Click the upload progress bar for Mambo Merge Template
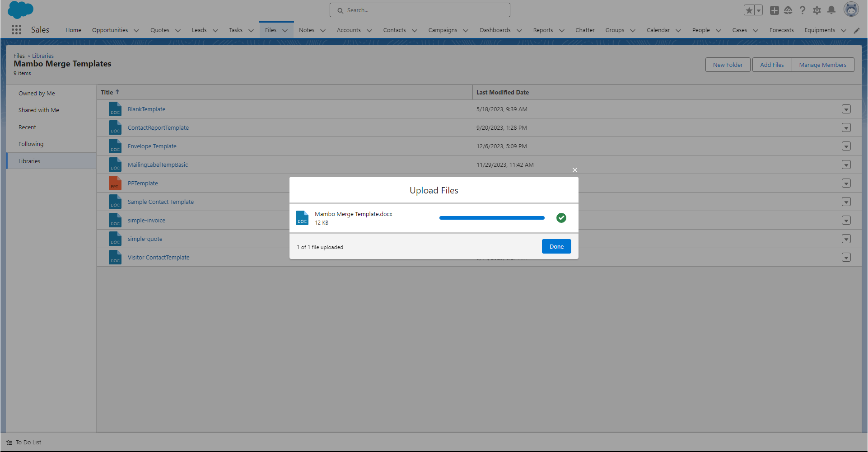The image size is (868, 452). click(x=491, y=218)
